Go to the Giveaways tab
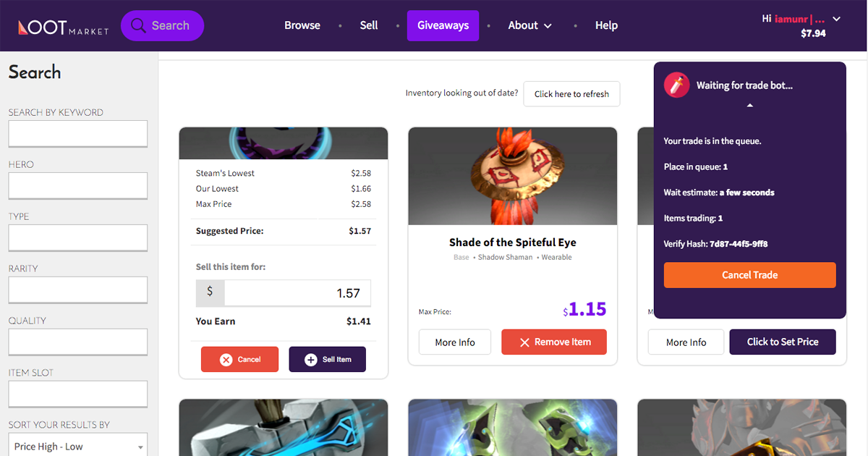Image resolution: width=868 pixels, height=456 pixels. pyautogui.click(x=443, y=25)
